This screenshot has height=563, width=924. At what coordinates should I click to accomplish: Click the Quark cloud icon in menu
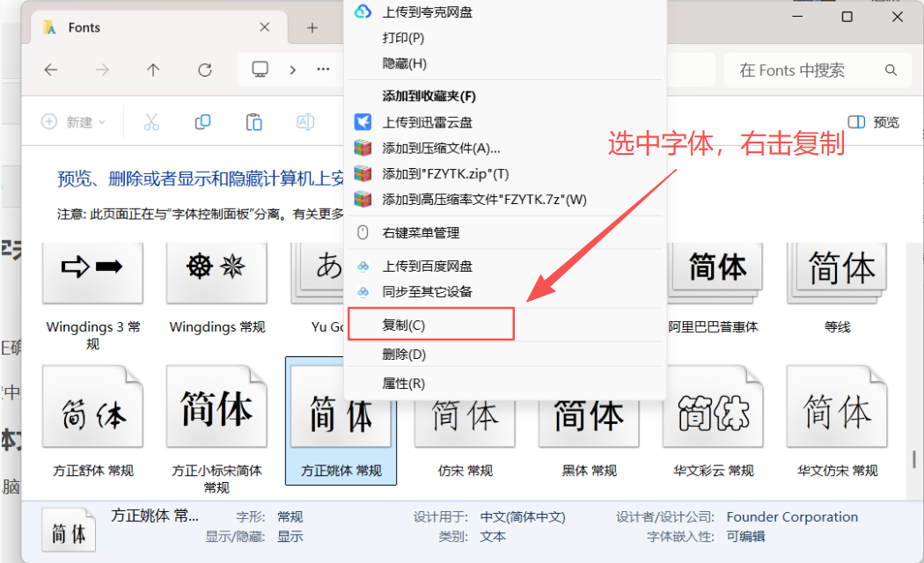coord(363,11)
